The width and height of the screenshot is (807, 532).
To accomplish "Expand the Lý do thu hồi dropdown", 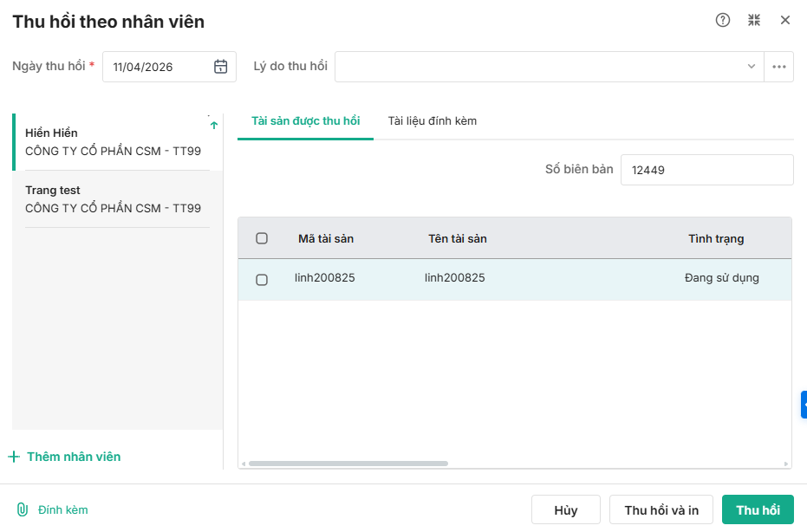I will 751,67.
